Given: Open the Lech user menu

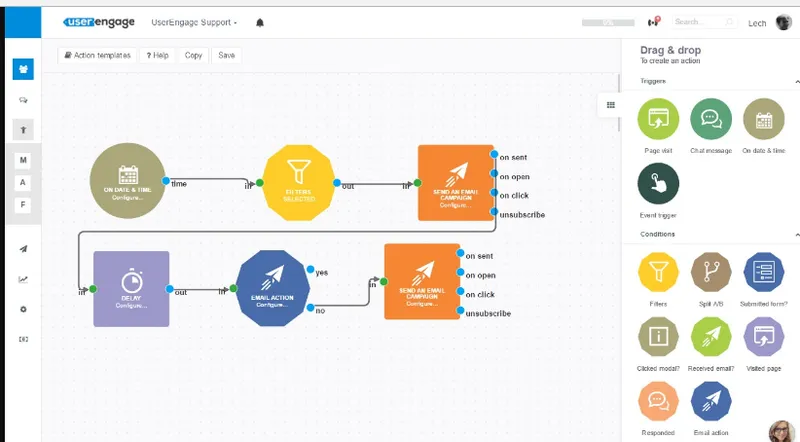Looking at the screenshot, I should click(x=757, y=23).
